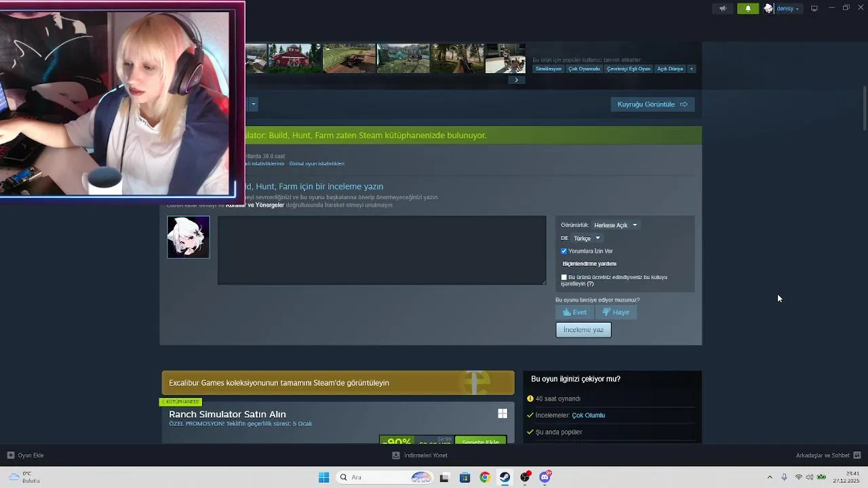868x488 pixels.
Task: Open Çok Olumlu reviews link
Action: coord(588,415)
